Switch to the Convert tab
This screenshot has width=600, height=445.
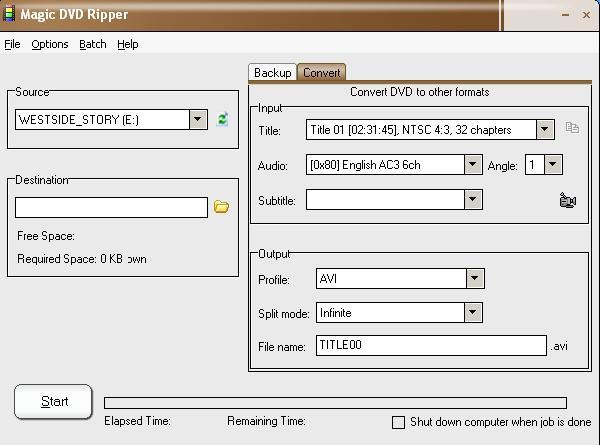tap(321, 72)
